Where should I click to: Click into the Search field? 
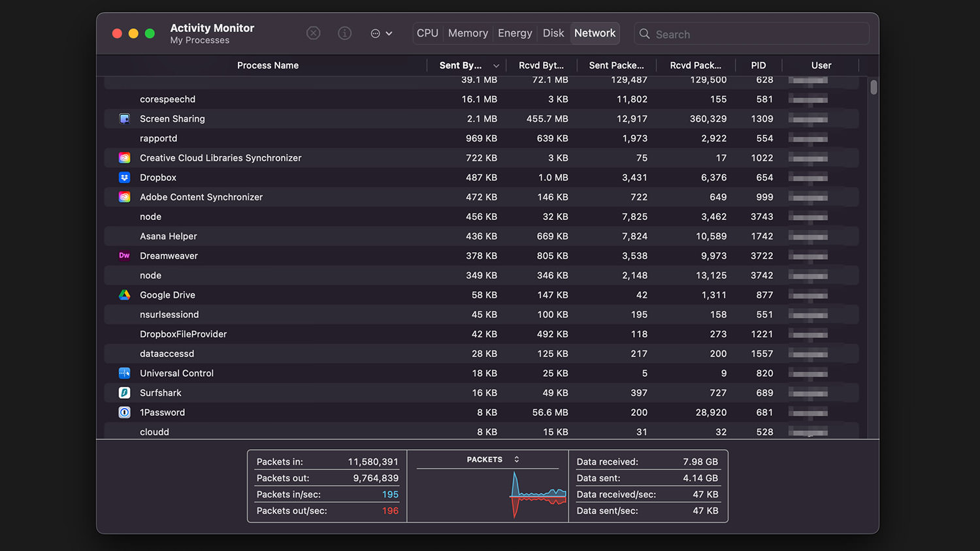(751, 34)
